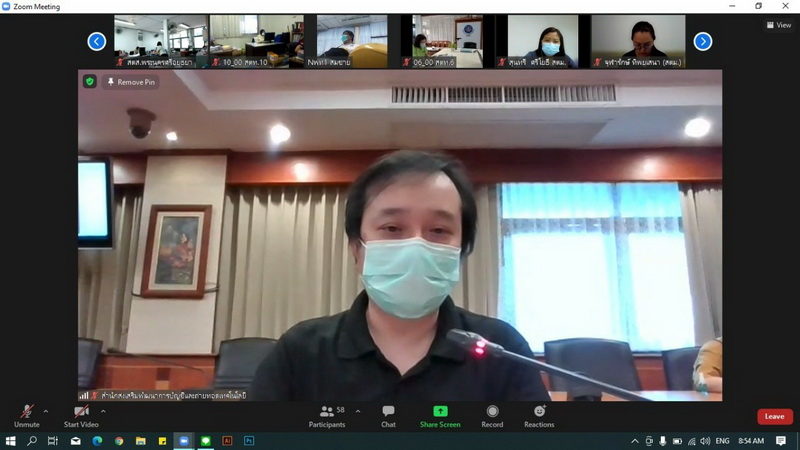The image size is (800, 450).
Task: Check the battery status icon
Action: (677, 441)
